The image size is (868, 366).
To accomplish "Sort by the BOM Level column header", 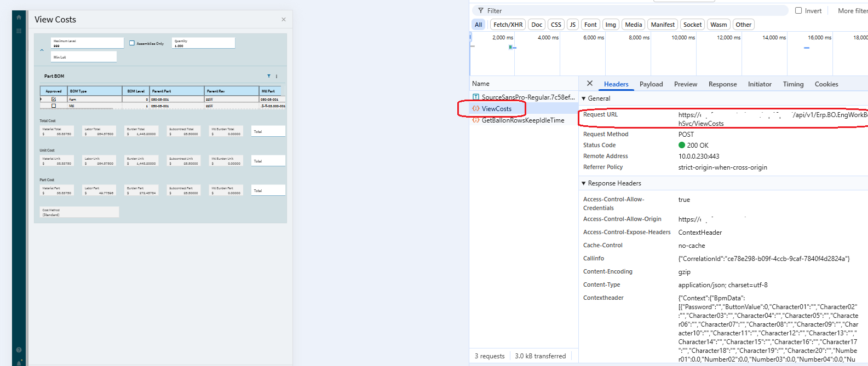I will pyautogui.click(x=136, y=91).
